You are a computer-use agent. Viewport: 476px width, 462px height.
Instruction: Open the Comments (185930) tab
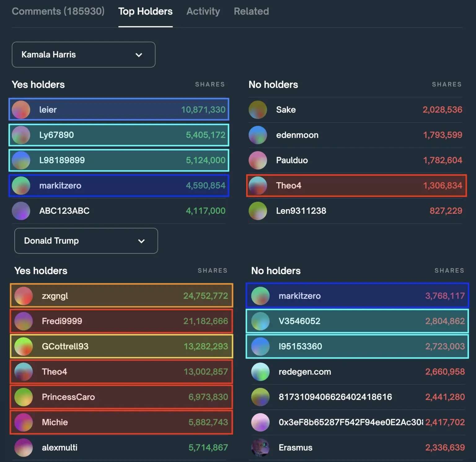(58, 11)
